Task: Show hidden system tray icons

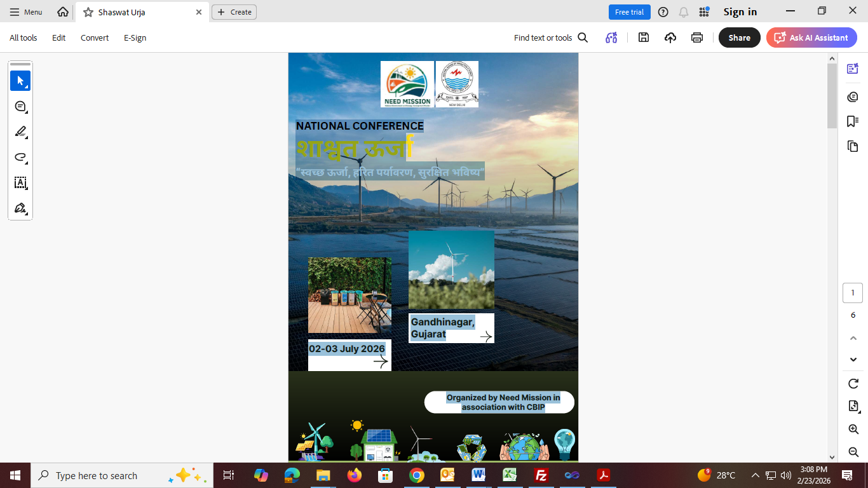Action: pyautogui.click(x=755, y=475)
